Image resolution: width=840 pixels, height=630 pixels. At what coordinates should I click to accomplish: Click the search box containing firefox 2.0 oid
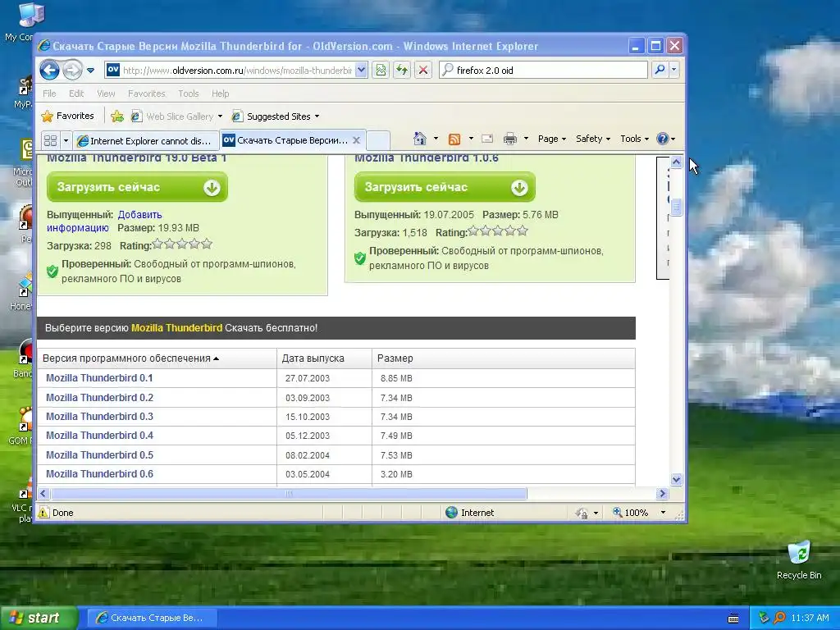click(543, 71)
